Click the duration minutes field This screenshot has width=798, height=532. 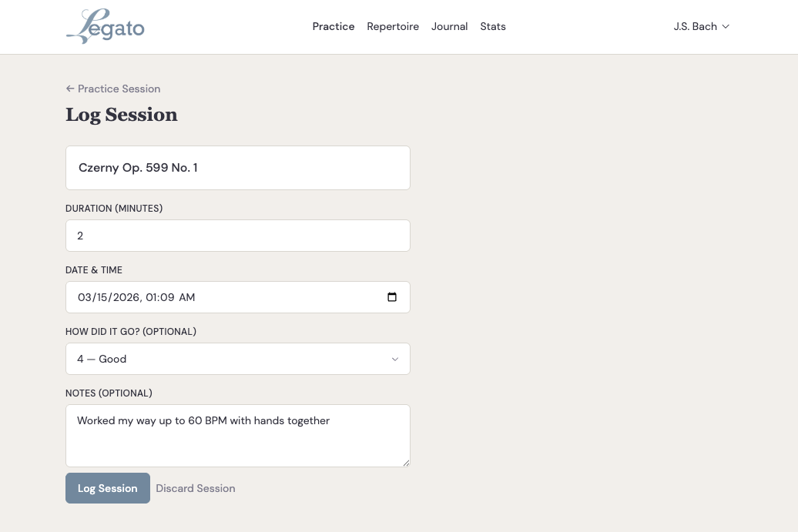point(238,236)
